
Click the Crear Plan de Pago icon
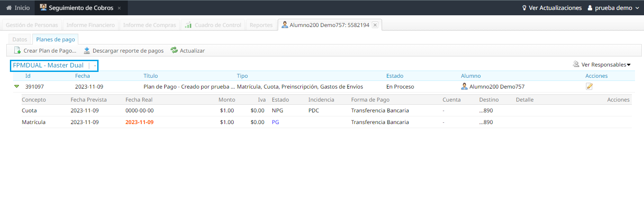pyautogui.click(x=17, y=50)
